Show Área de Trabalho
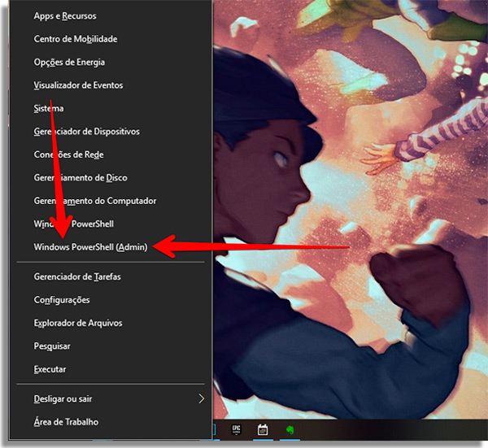Screen dimensions: 488x448 (x=111, y=422)
